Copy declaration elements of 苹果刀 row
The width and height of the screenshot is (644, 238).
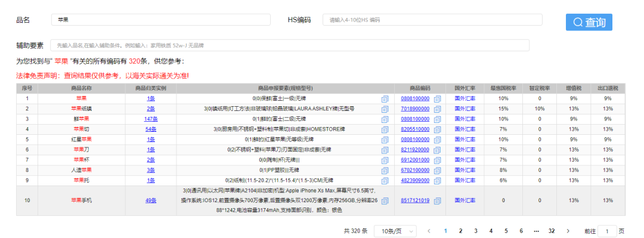[385, 150]
